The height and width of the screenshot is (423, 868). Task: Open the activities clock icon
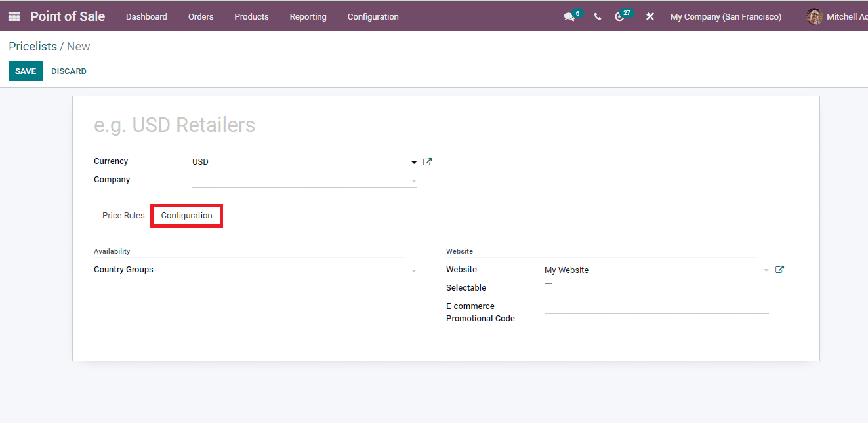pyautogui.click(x=619, y=17)
